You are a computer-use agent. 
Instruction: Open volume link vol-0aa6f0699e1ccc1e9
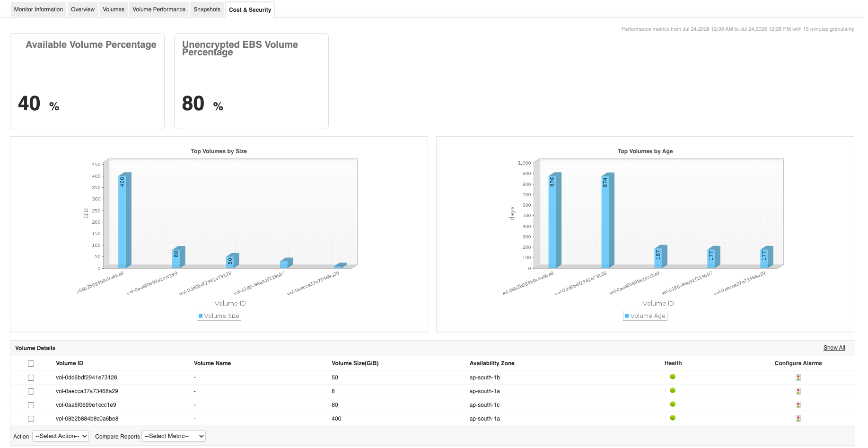click(x=86, y=405)
